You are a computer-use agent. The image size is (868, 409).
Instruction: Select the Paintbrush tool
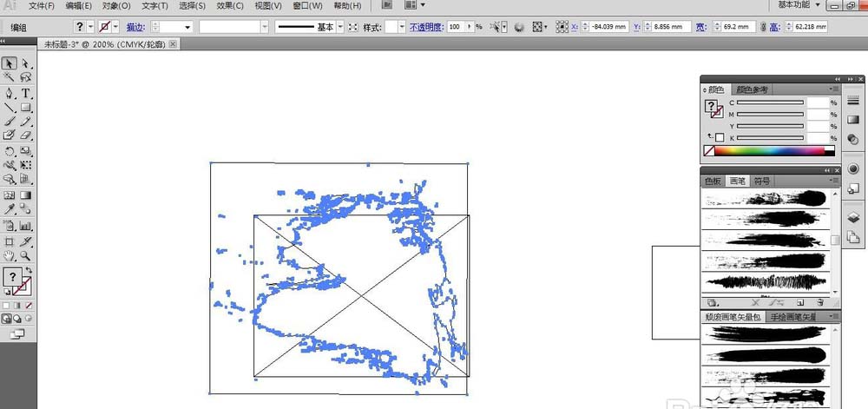coord(10,122)
